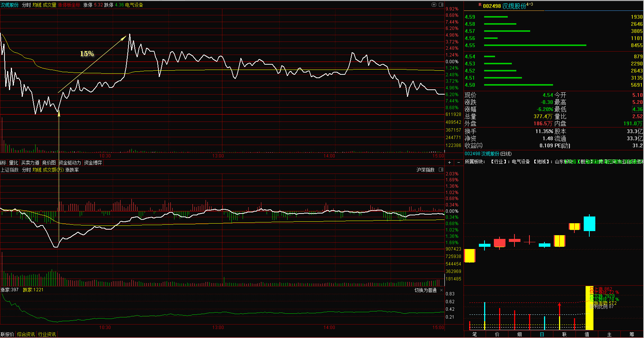Select the 日 daily tab

point(542,334)
